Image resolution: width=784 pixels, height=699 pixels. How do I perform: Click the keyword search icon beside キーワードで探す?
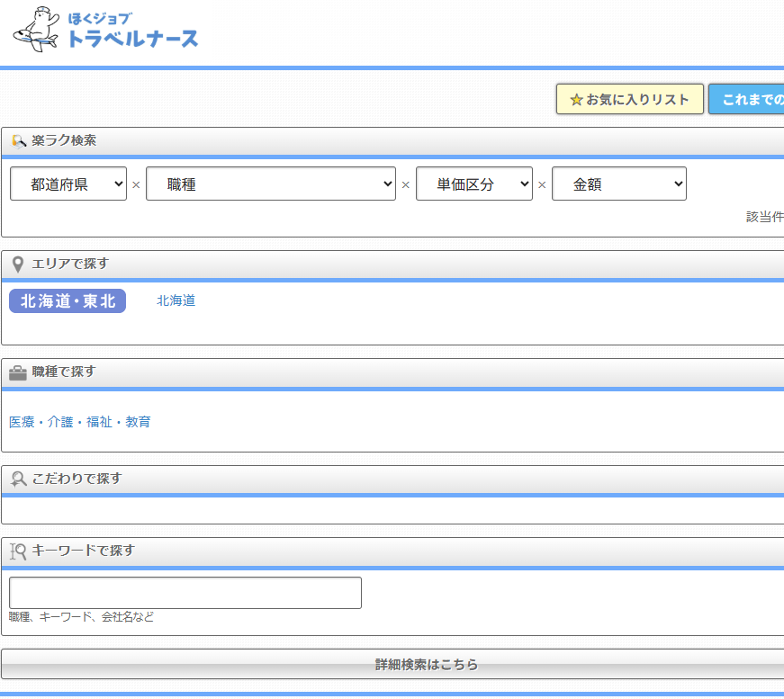click(x=18, y=551)
